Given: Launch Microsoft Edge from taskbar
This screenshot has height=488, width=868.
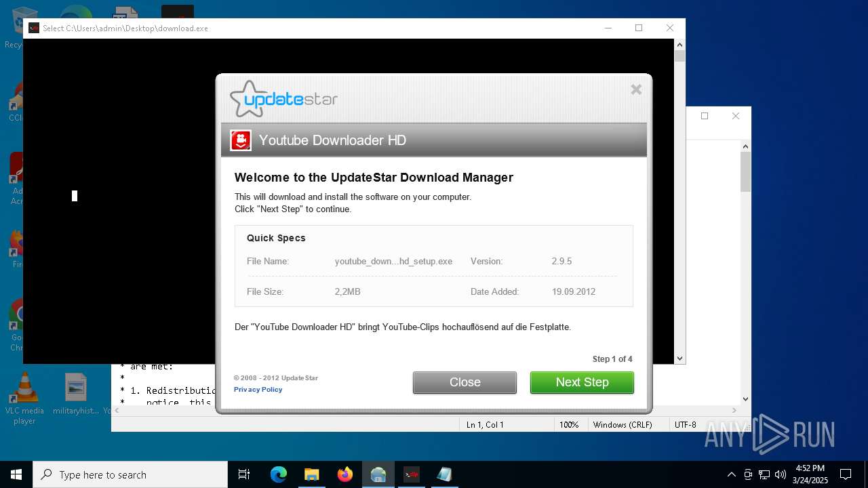Looking at the screenshot, I should [279, 474].
